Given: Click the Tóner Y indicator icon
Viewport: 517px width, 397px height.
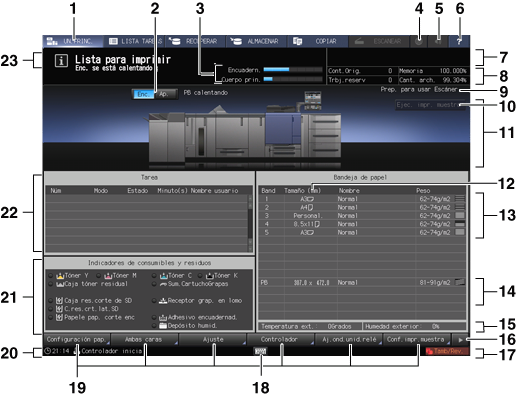Looking at the screenshot, I should coord(60,276).
